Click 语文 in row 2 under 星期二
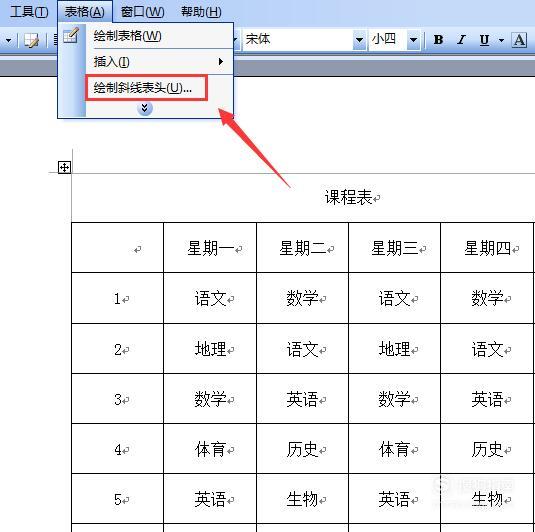This screenshot has width=535, height=532. pyautogui.click(x=302, y=349)
